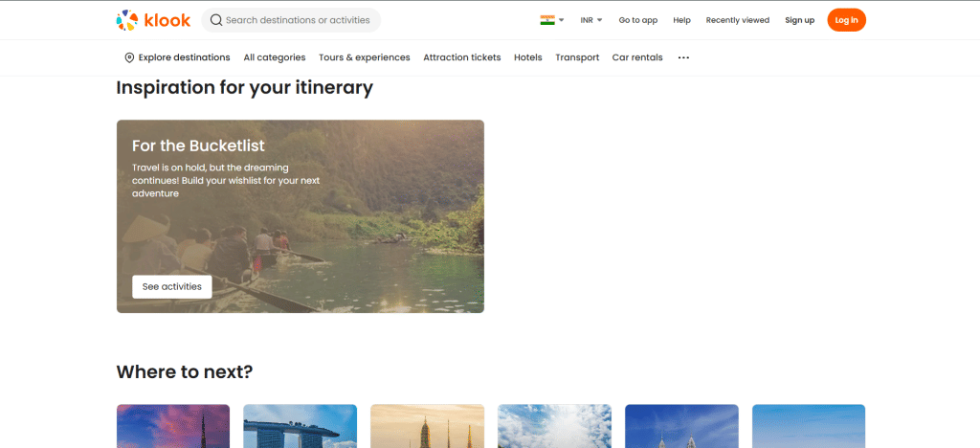
Task: Go to Attraction tickets
Action: [461, 57]
